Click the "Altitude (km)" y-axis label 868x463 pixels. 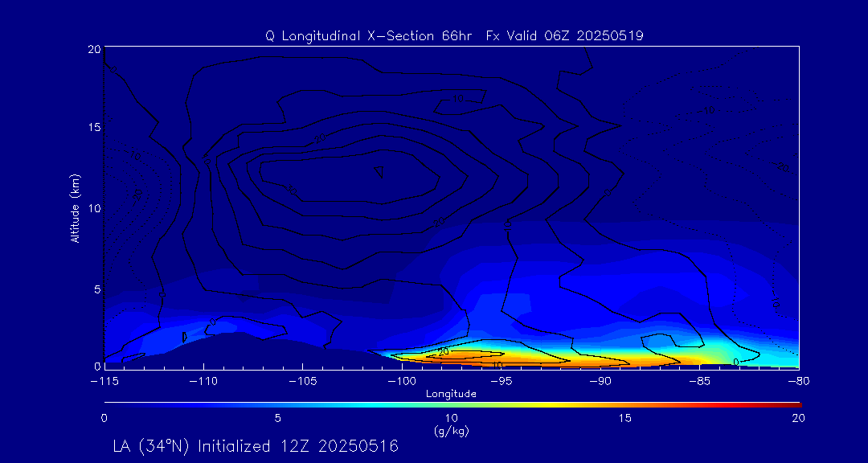click(x=75, y=208)
